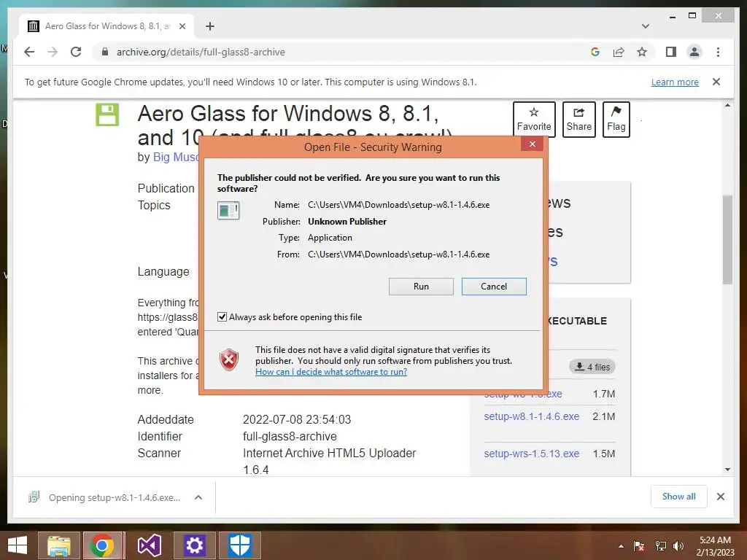Click the share page icon in address bar
The height and width of the screenshot is (560, 747).
point(619,52)
